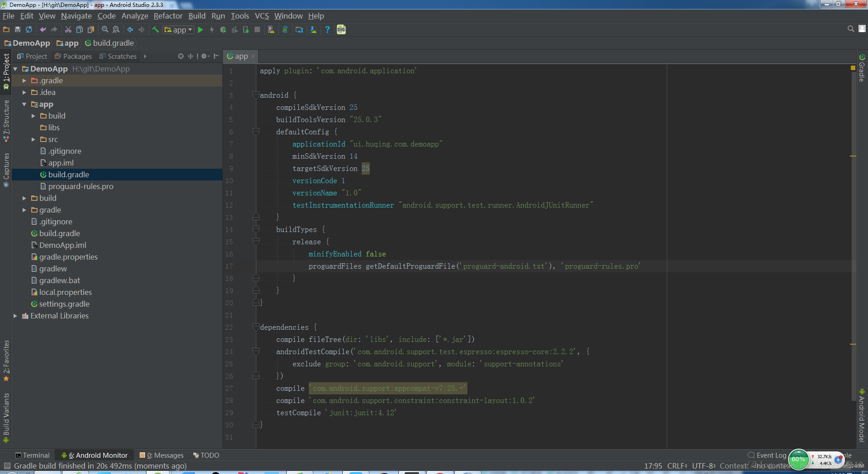The image size is (868, 474).
Task: Open the Analyze menu
Action: (135, 16)
